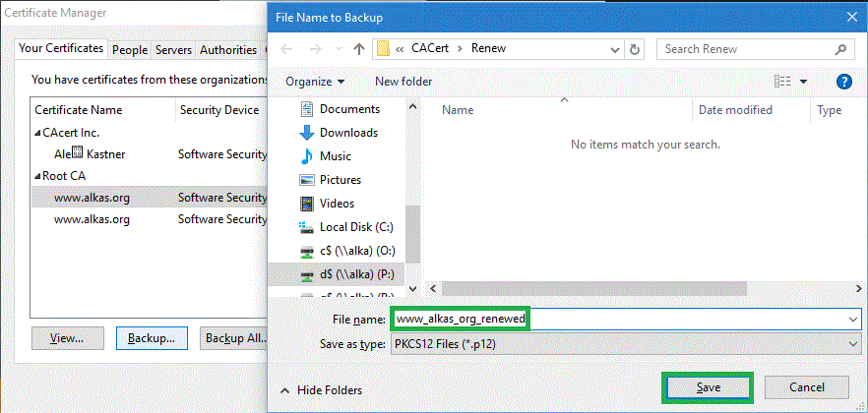This screenshot has width=868, height=413.
Task: Click the Save button
Action: [708, 387]
